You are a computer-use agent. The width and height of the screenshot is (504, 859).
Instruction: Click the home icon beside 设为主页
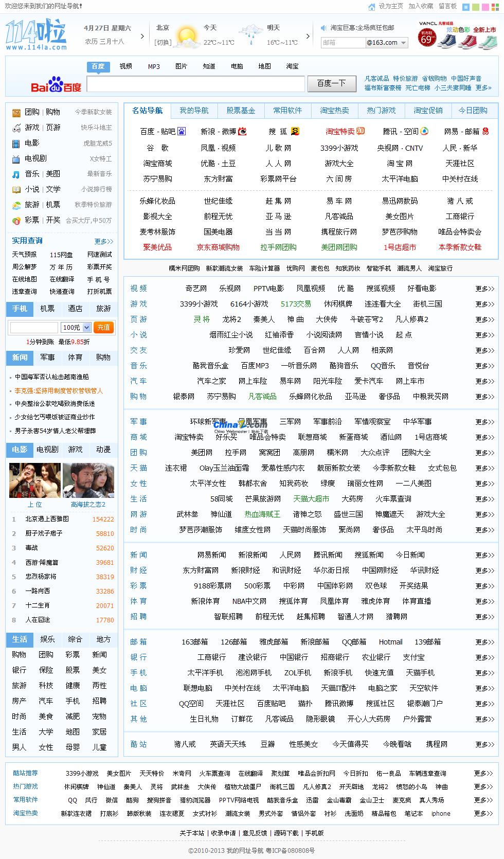point(372,7)
